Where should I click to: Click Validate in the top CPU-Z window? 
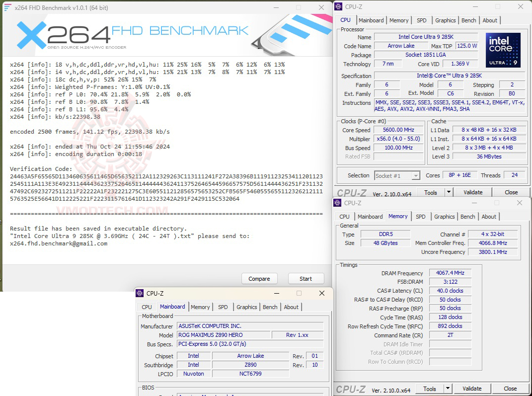click(473, 192)
